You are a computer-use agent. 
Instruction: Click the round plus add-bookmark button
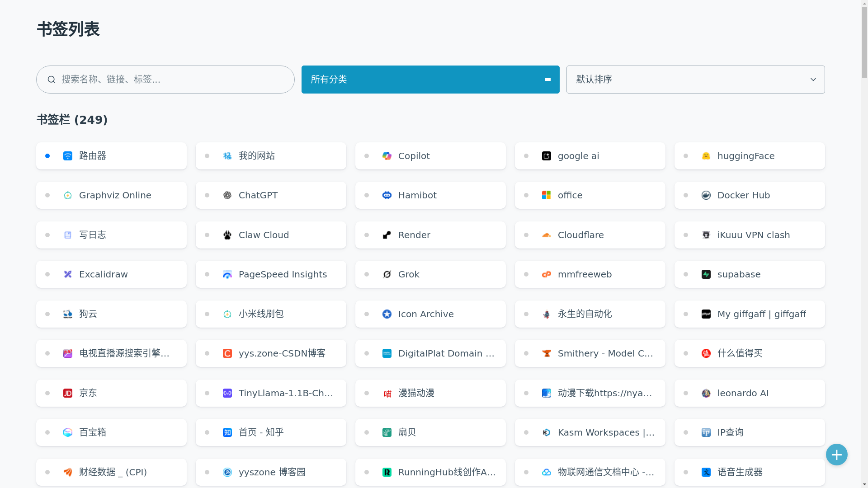[x=837, y=455]
